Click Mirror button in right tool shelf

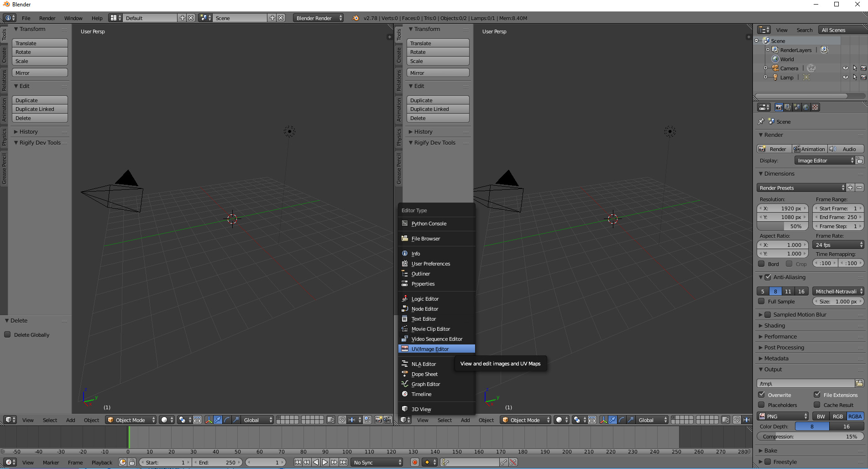tap(438, 73)
